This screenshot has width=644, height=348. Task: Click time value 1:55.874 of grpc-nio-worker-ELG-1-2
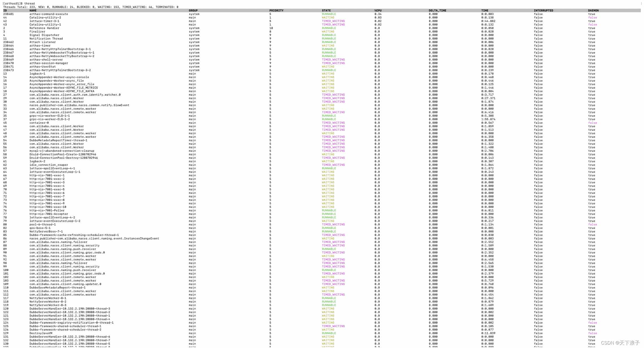pos(488,119)
